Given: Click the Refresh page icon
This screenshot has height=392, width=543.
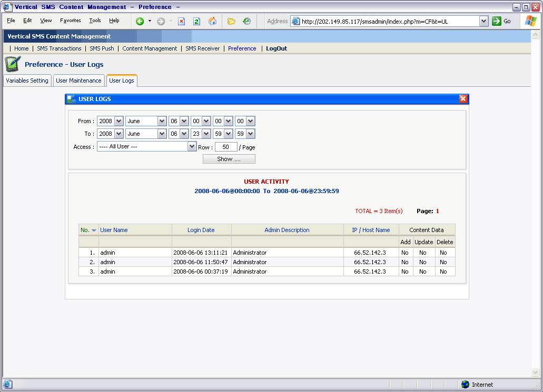Looking at the screenshot, I should pos(196,21).
